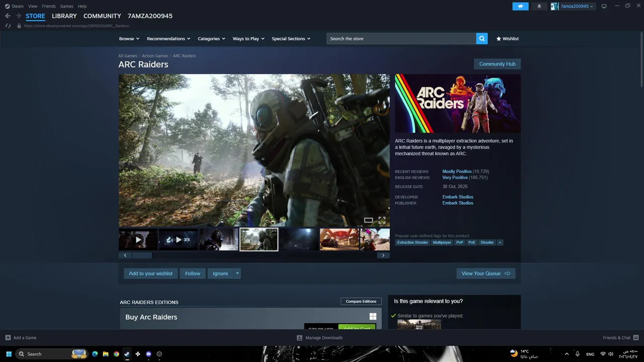Switch to the COMMUNITY tab
The width and height of the screenshot is (644, 362).
102,16
